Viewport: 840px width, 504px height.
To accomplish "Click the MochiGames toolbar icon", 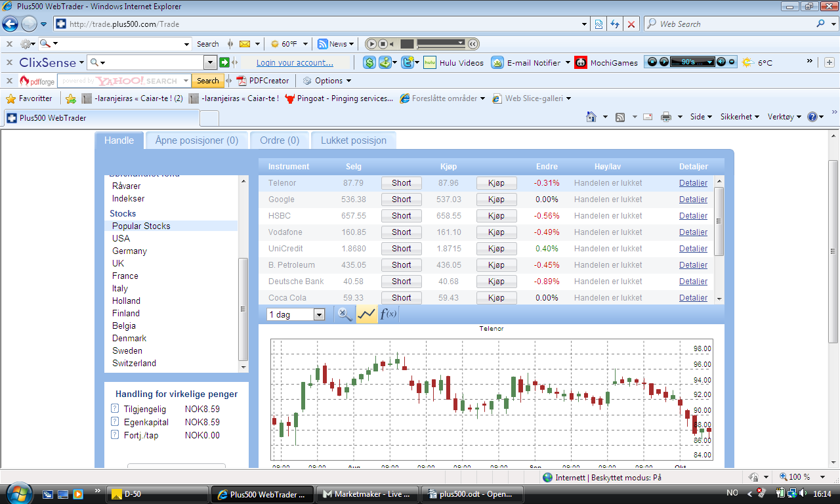I will pos(581,62).
